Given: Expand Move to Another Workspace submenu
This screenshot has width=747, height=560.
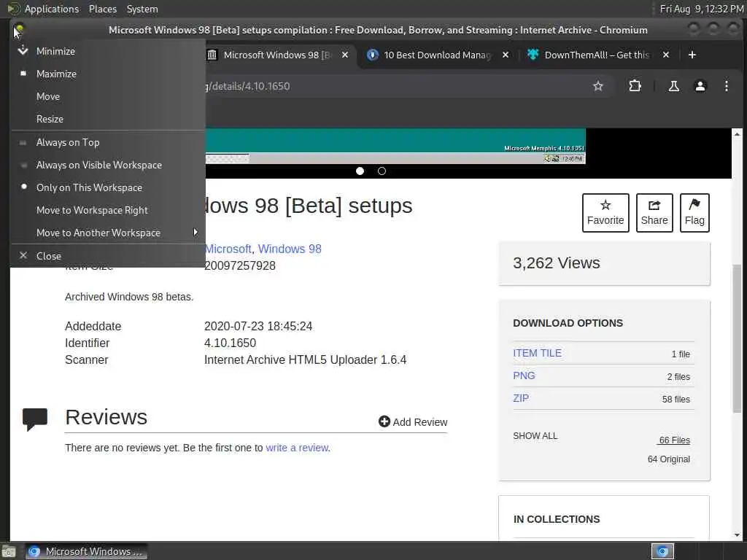Looking at the screenshot, I should pyautogui.click(x=108, y=233).
